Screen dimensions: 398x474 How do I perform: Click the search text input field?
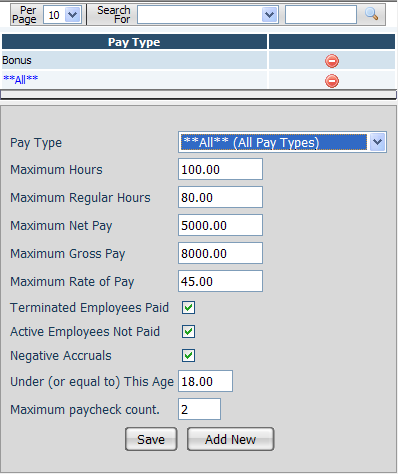(x=321, y=15)
